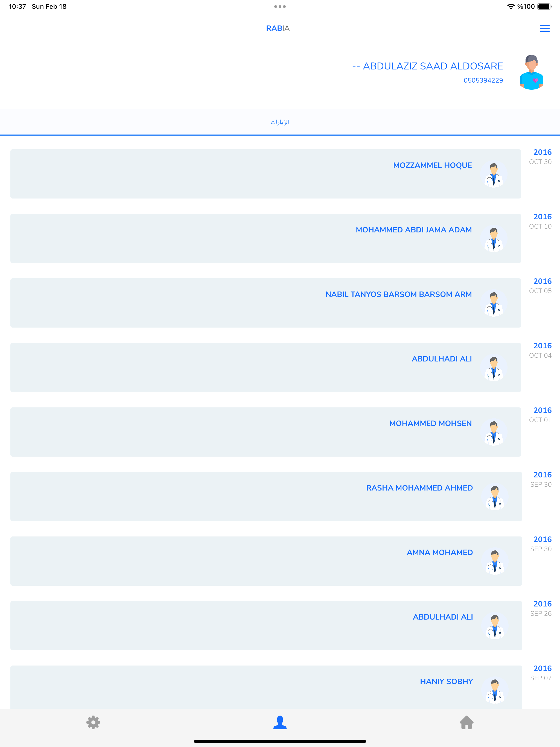Image resolution: width=560 pixels, height=747 pixels.
Task: Select the SEP 26 date label
Action: (x=541, y=613)
